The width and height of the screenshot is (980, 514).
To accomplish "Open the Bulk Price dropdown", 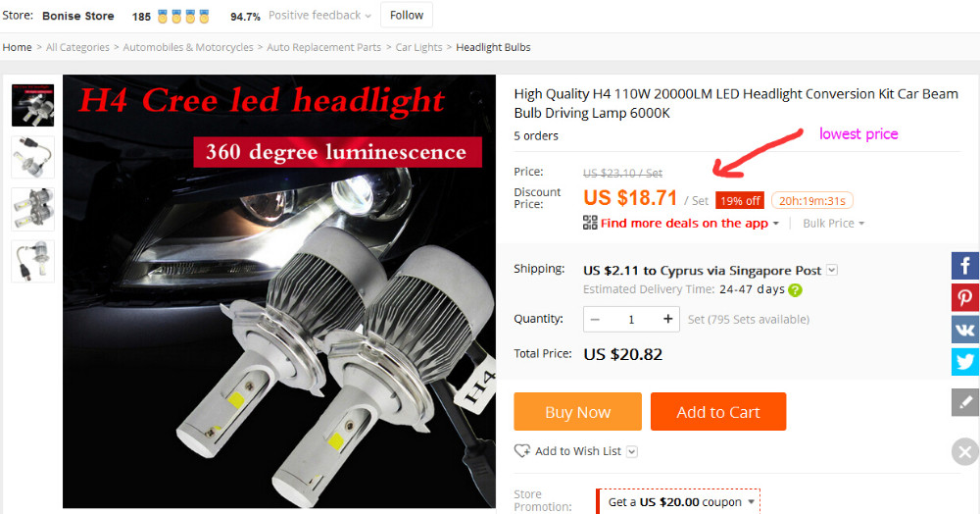I will click(834, 224).
